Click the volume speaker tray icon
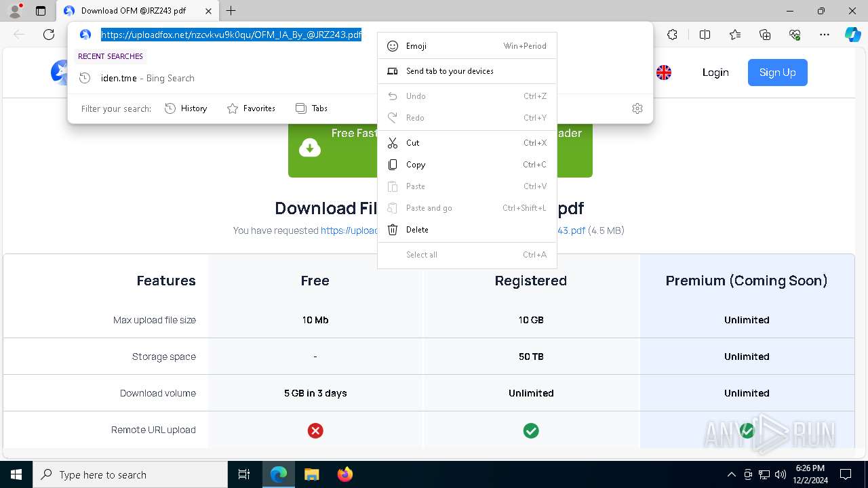The height and width of the screenshot is (488, 868). click(780, 474)
